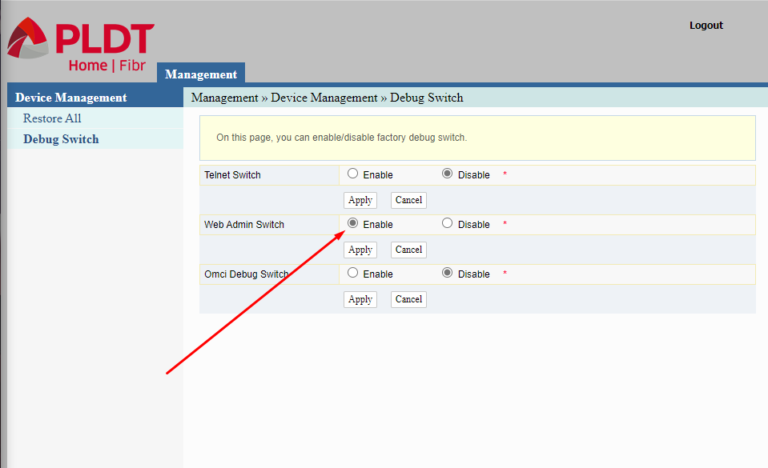Screen dimensions: 768x468
Task: Pick Disable for Omci Debug Switch
Action: (x=447, y=273)
